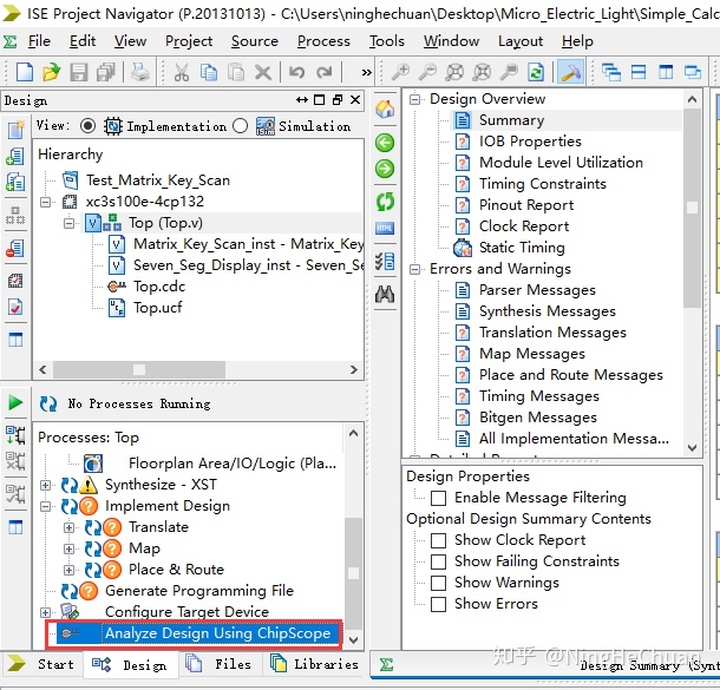This screenshot has height=690, width=720.
Task: Open the File menu
Action: [x=39, y=41]
